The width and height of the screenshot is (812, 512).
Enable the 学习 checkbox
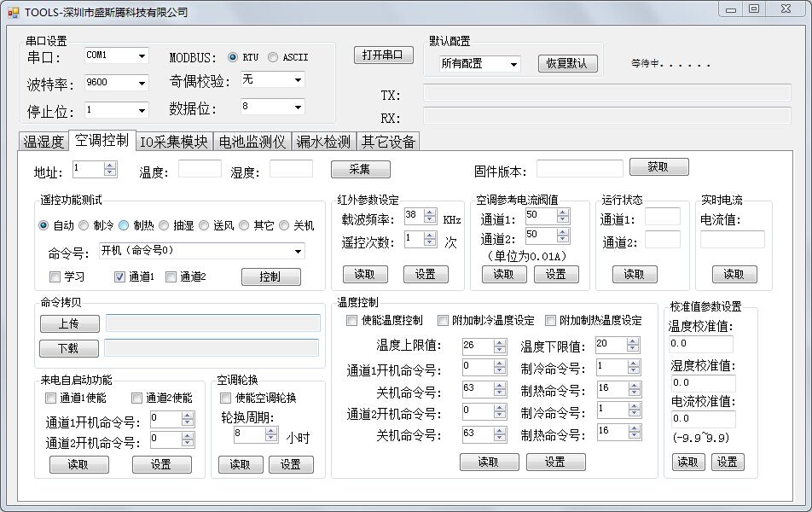click(x=55, y=276)
